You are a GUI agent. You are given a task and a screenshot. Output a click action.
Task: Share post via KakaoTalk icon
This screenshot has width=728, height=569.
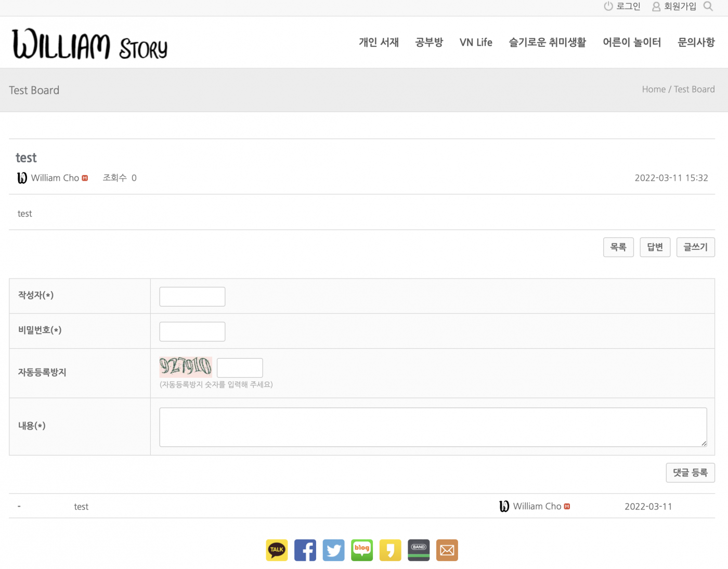277,550
